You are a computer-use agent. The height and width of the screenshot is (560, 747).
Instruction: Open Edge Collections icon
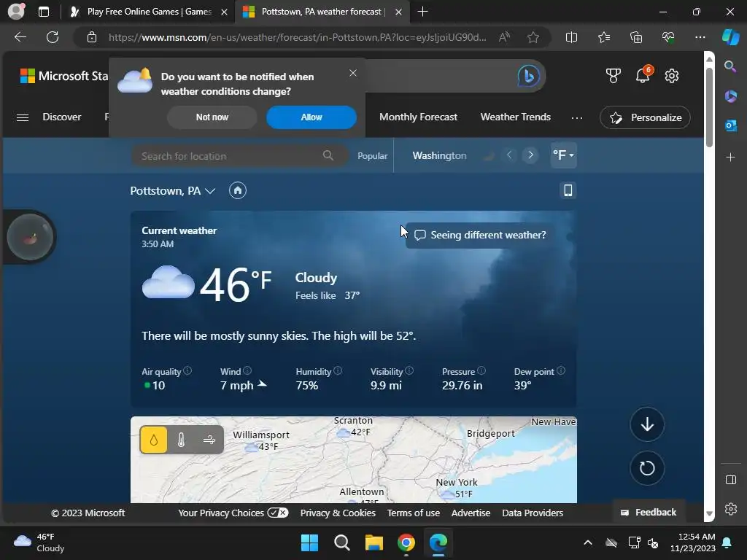click(636, 37)
